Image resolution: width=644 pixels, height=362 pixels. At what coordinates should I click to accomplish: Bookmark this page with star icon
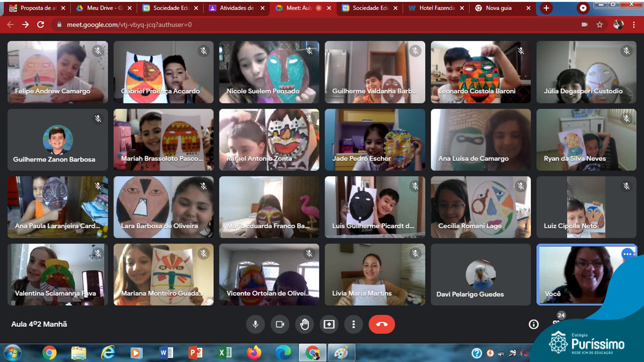click(x=599, y=25)
